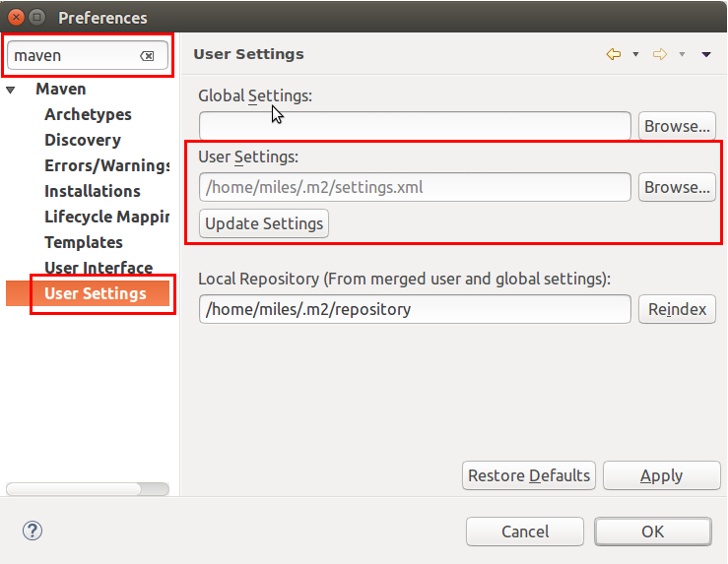The width and height of the screenshot is (728, 564).
Task: Open the preference page view menu
Action: (x=706, y=54)
